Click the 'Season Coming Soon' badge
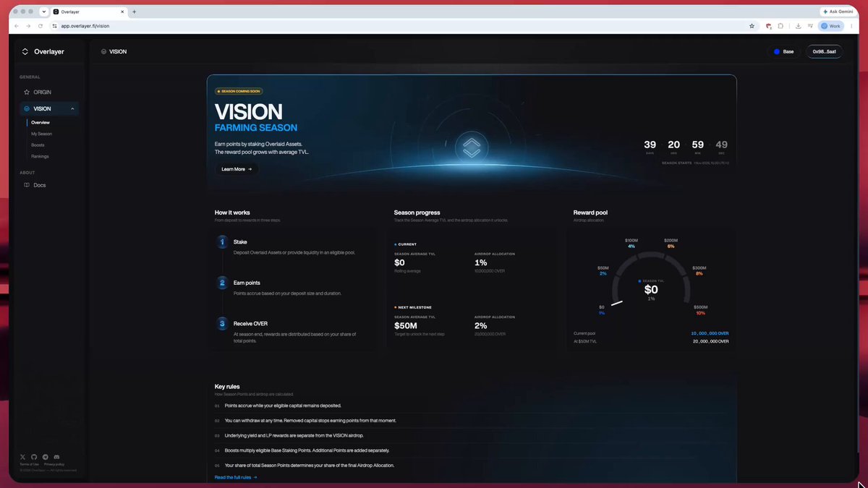 tap(239, 91)
